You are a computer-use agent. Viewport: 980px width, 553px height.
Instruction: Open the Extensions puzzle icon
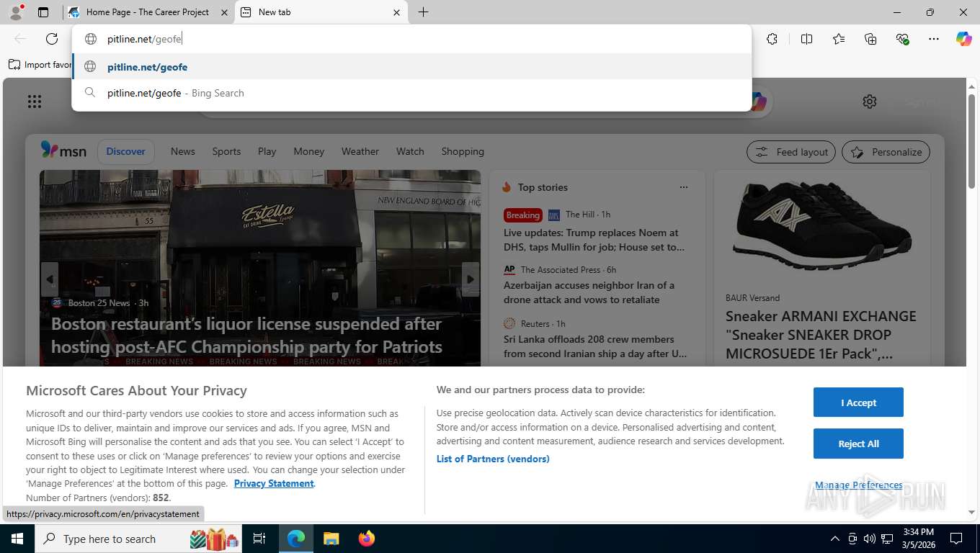[x=772, y=39]
